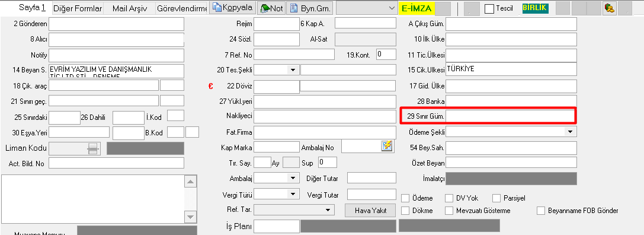Image resolution: width=644 pixels, height=235 pixels.
Task: Tick the Parsiyel checkbox
Action: tap(496, 198)
